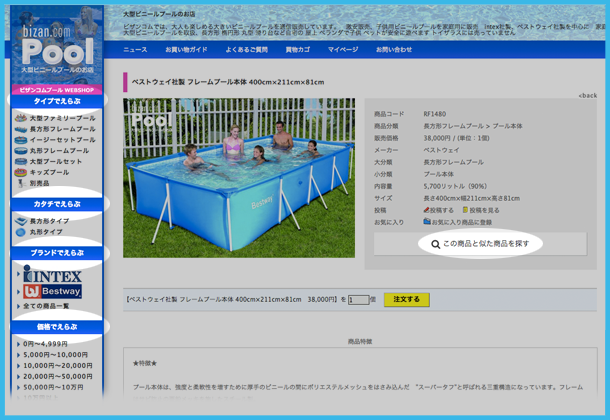Click the 長方形フレームプール sidebar icon

click(21, 129)
